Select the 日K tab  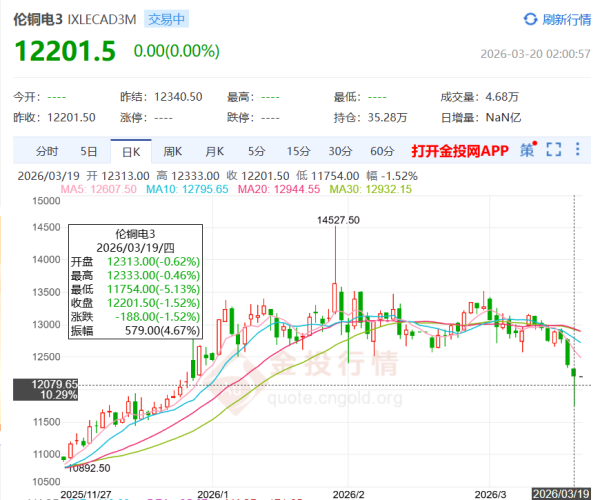pyautogui.click(x=131, y=152)
